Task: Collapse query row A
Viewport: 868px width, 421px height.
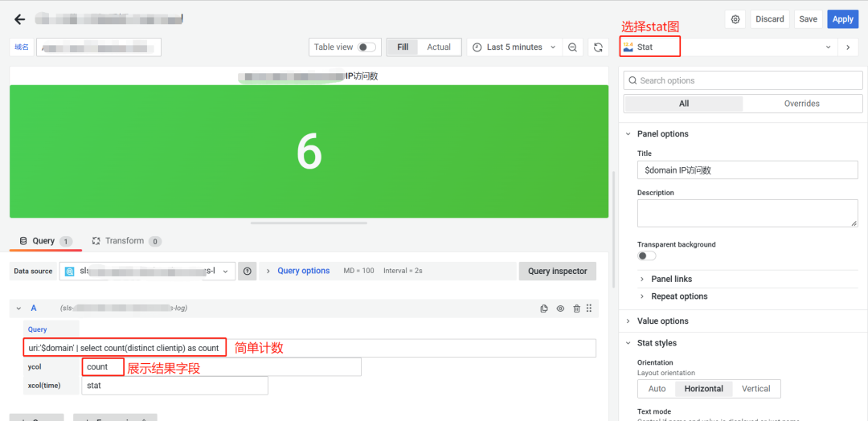Action: [18, 309]
